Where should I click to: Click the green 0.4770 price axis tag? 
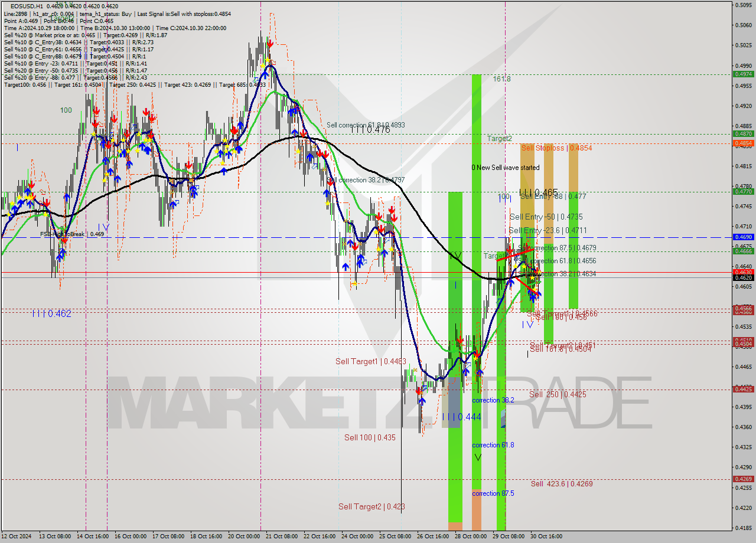pyautogui.click(x=743, y=191)
